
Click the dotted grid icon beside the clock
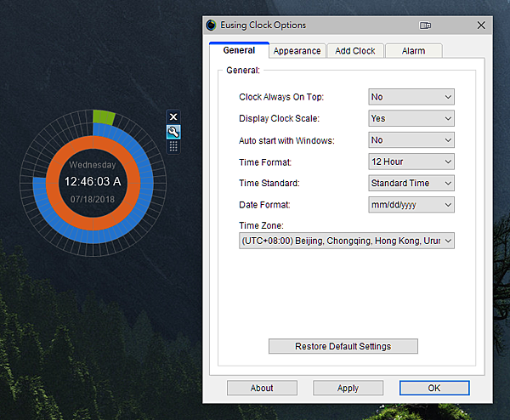[173, 146]
